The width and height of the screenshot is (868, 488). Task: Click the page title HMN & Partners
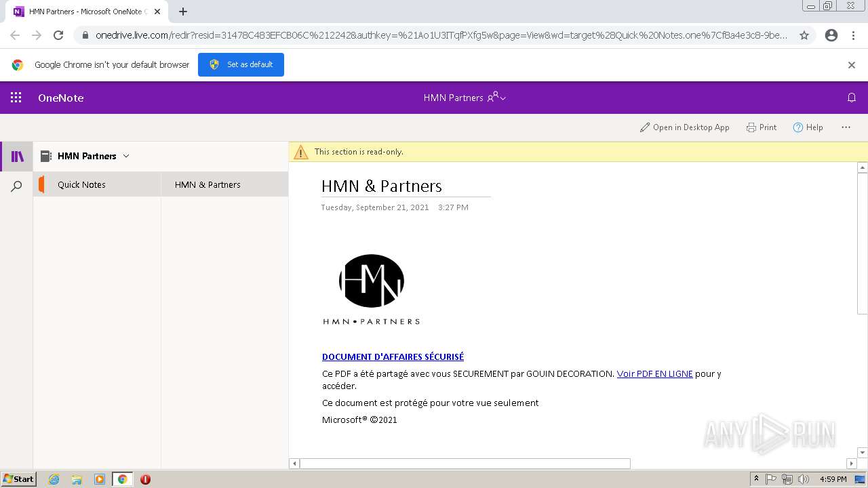coord(382,186)
